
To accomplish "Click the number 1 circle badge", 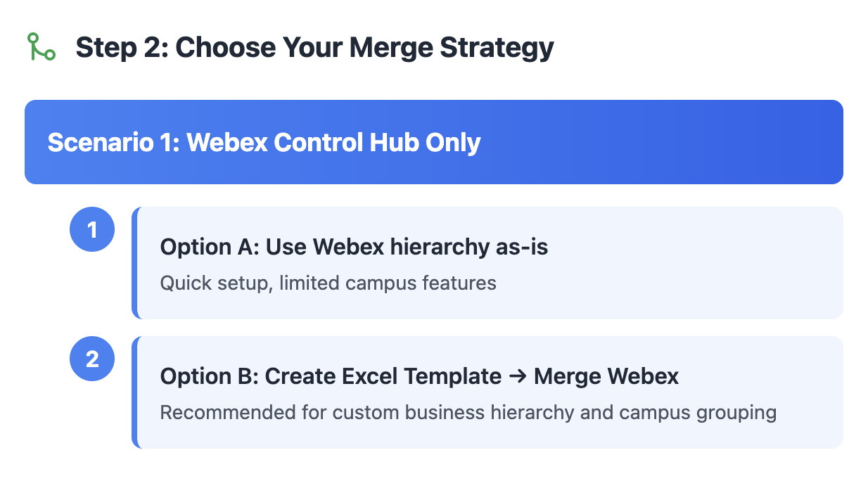I will (x=92, y=229).
